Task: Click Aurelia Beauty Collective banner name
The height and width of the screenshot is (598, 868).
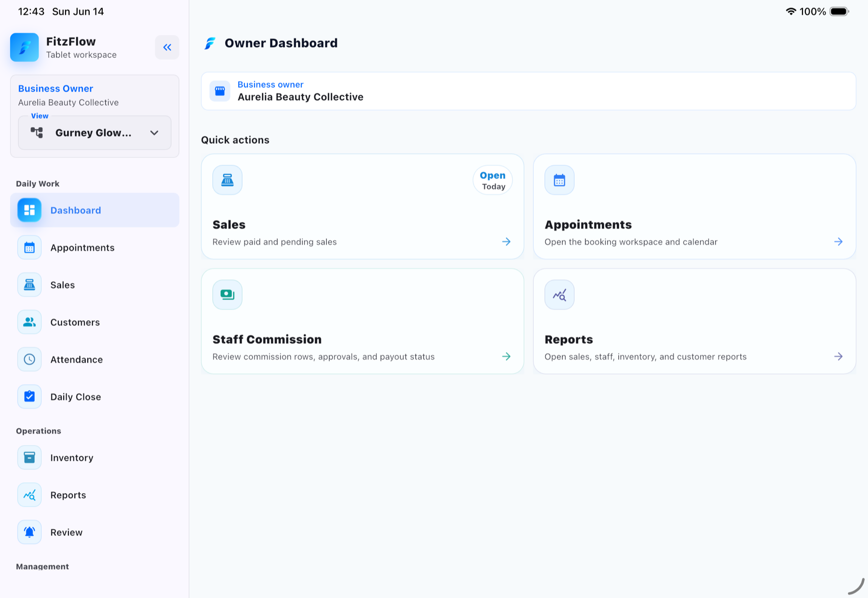Action: click(300, 97)
